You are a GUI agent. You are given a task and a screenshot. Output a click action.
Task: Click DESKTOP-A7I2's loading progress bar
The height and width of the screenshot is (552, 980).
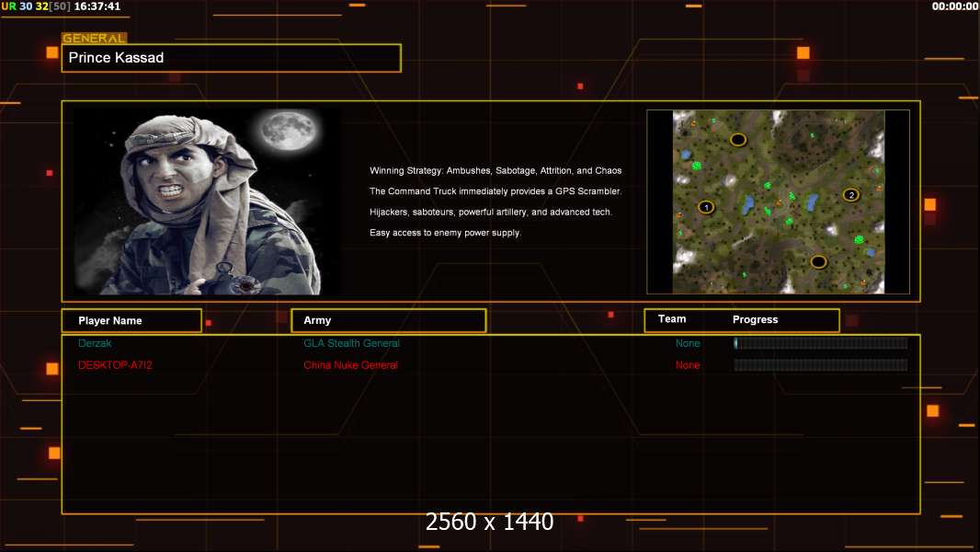coord(820,365)
